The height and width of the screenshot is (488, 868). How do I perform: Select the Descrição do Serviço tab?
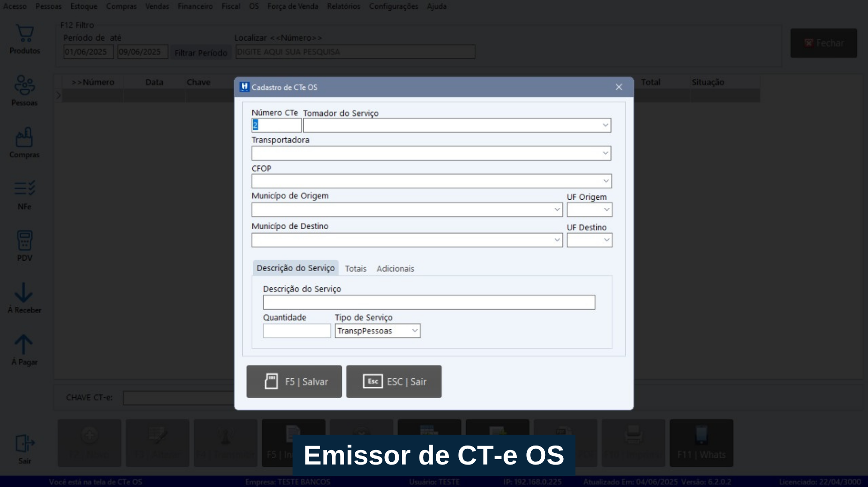tap(296, 268)
